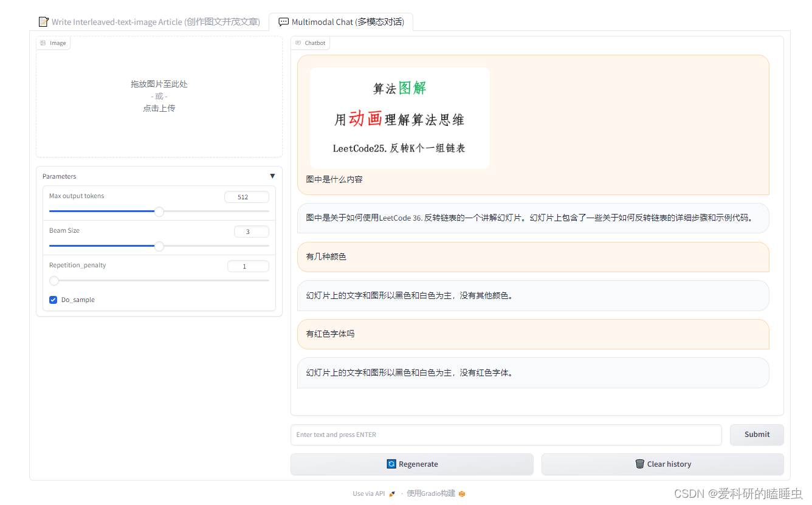Click the Parameters panel title
The width and height of the screenshot is (812, 505).
click(60, 176)
